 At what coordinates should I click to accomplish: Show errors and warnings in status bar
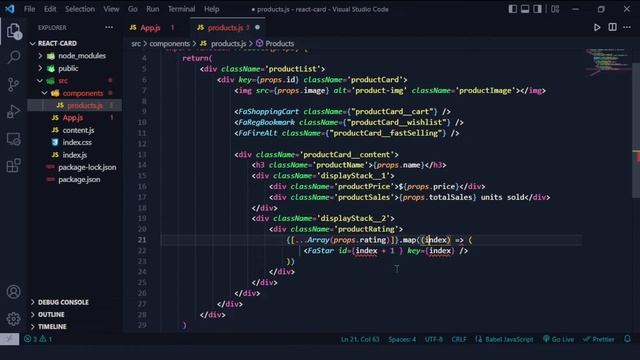(x=38, y=339)
